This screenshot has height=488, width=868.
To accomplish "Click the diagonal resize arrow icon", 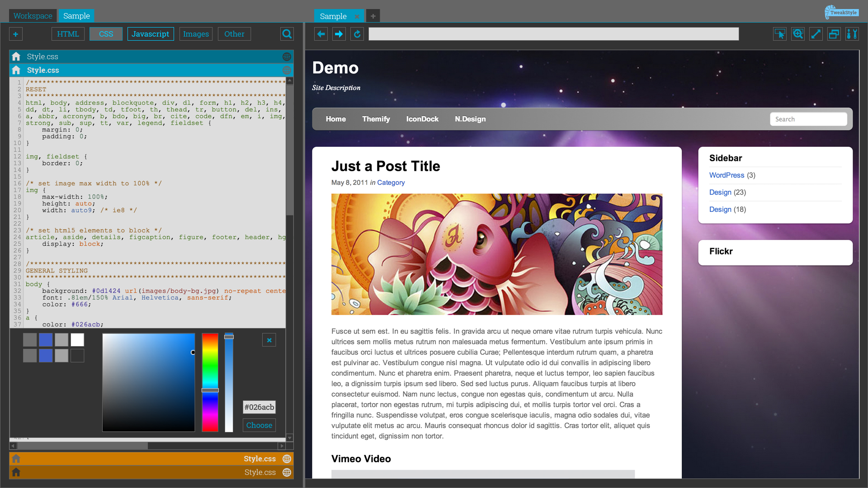I will pyautogui.click(x=816, y=34).
